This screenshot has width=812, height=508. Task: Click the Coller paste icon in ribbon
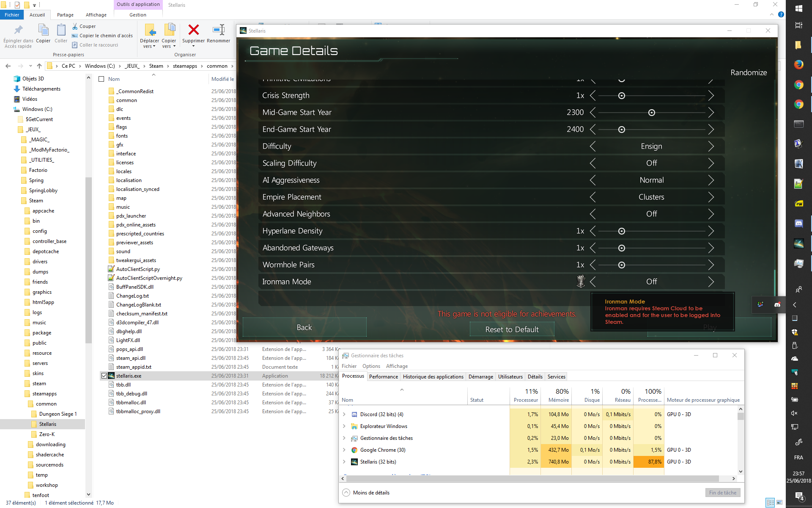61,30
